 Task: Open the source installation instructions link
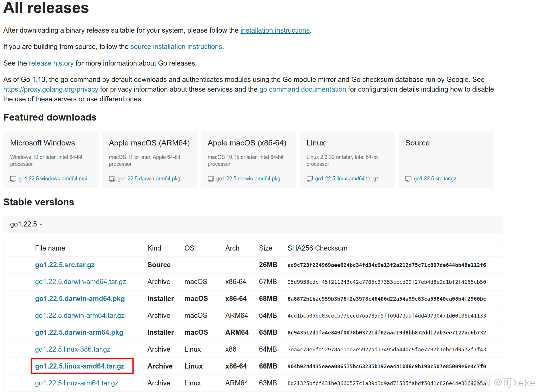pos(176,47)
